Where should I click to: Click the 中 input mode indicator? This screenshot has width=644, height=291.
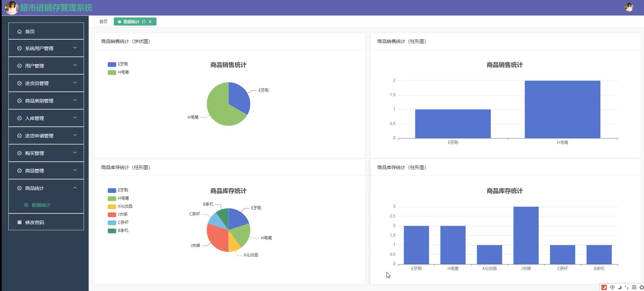[613, 287]
